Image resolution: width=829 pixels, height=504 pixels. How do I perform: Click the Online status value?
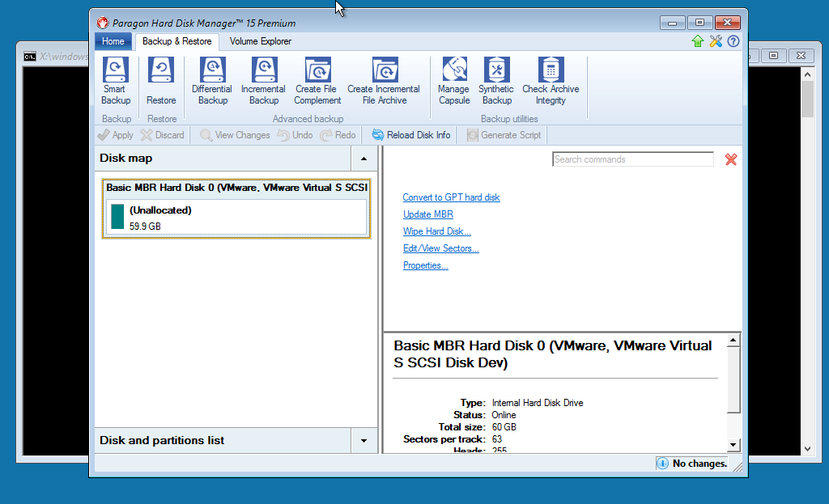[x=504, y=415]
